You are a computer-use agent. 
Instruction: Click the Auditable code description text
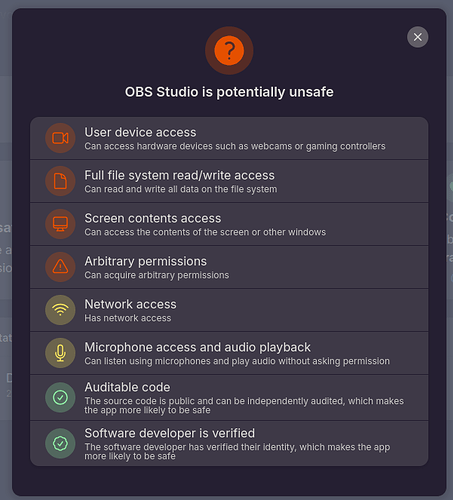click(x=244, y=405)
